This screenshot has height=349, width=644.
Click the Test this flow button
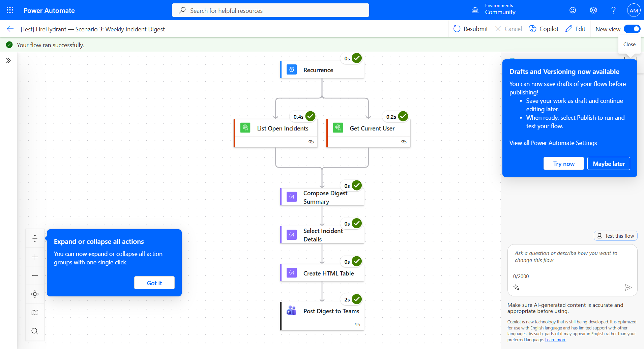(616, 236)
